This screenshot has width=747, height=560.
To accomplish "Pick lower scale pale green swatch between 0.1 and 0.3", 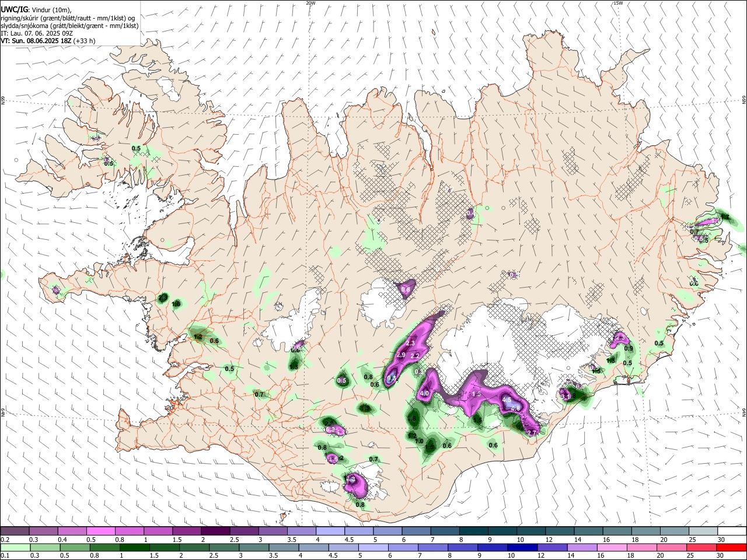I will pyautogui.click(x=15, y=547).
